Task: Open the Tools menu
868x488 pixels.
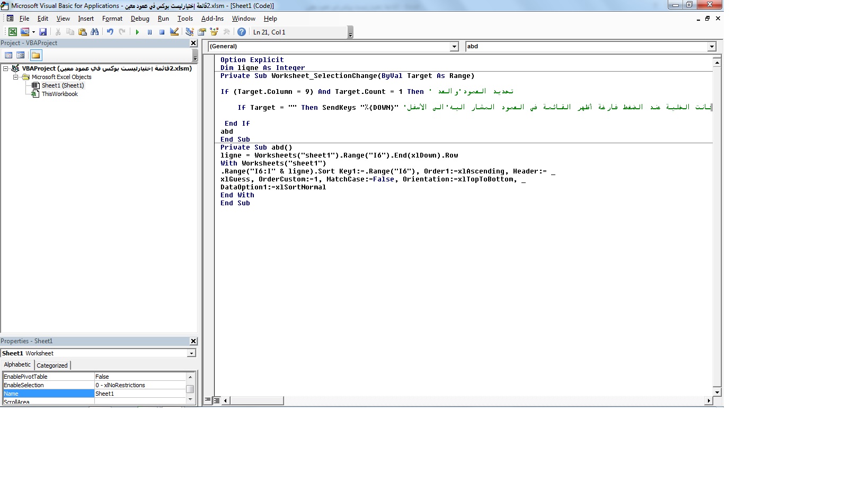Action: (185, 19)
